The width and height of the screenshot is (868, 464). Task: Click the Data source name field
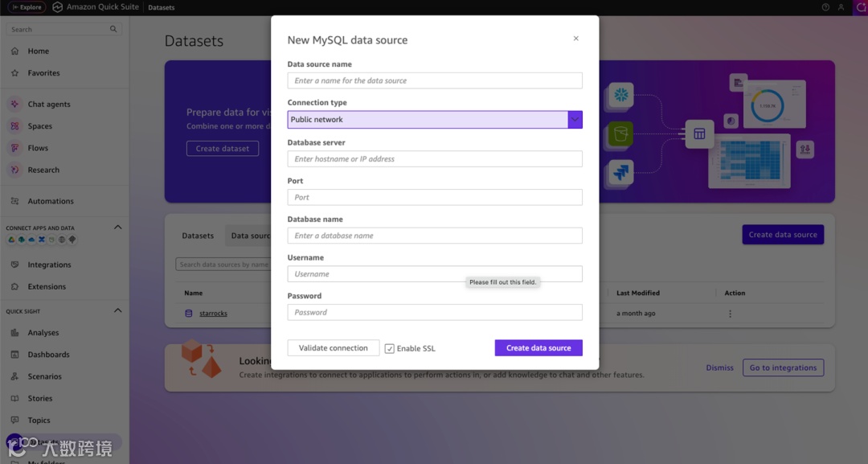coord(435,81)
